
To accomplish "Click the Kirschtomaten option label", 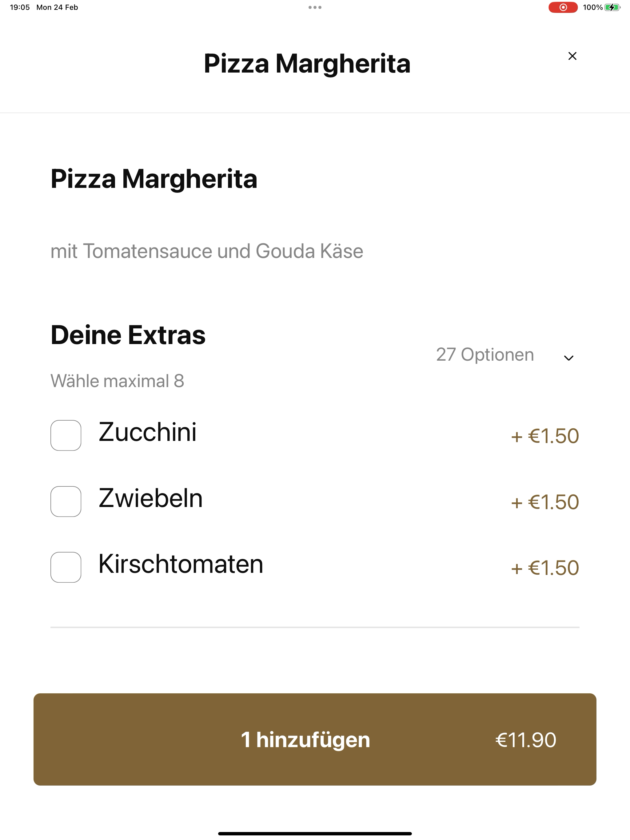I will [181, 564].
